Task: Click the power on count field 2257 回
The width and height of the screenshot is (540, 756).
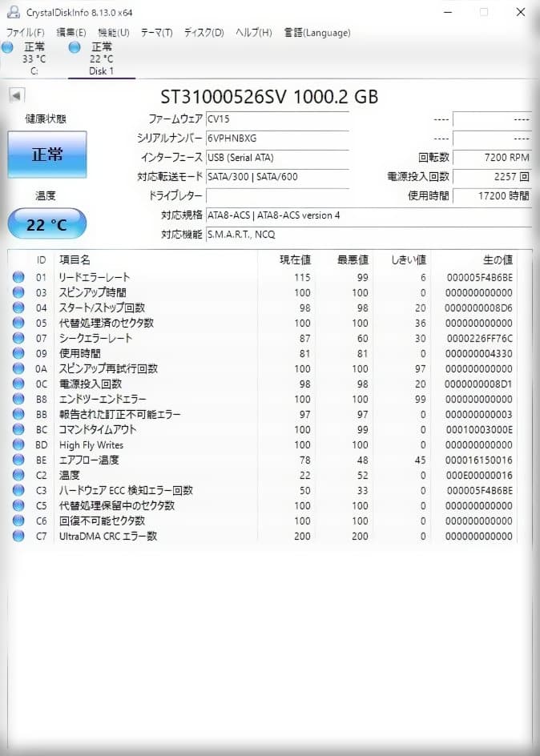Action: (x=492, y=177)
